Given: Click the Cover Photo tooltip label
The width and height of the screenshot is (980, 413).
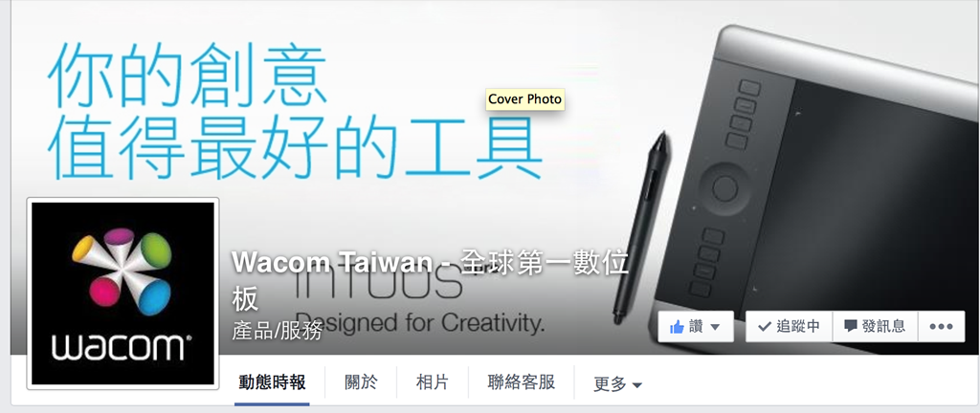Looking at the screenshot, I should [x=525, y=99].
